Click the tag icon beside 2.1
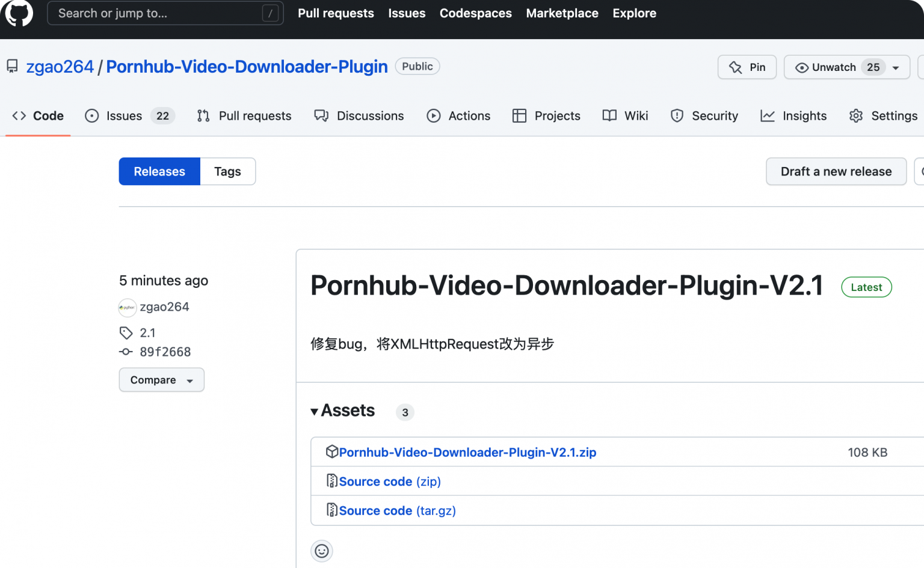 coord(126,332)
